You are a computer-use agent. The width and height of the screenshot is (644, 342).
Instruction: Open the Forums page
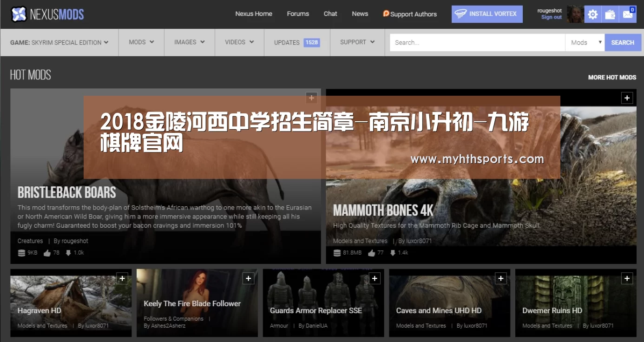298,14
